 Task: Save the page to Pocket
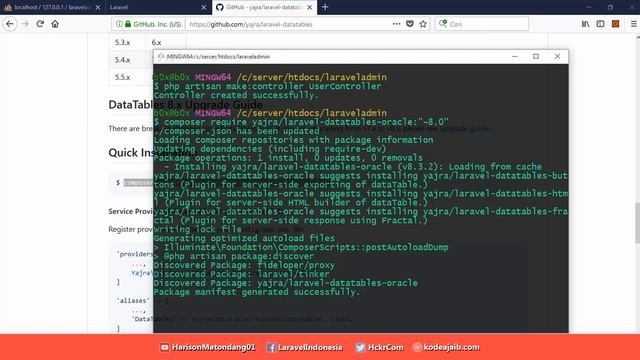(410, 24)
